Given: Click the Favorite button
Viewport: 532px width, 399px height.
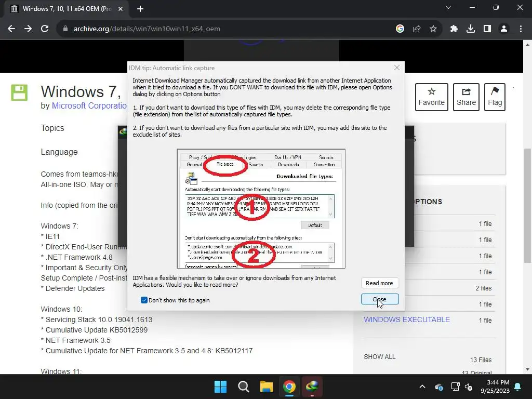Looking at the screenshot, I should click(432, 97).
